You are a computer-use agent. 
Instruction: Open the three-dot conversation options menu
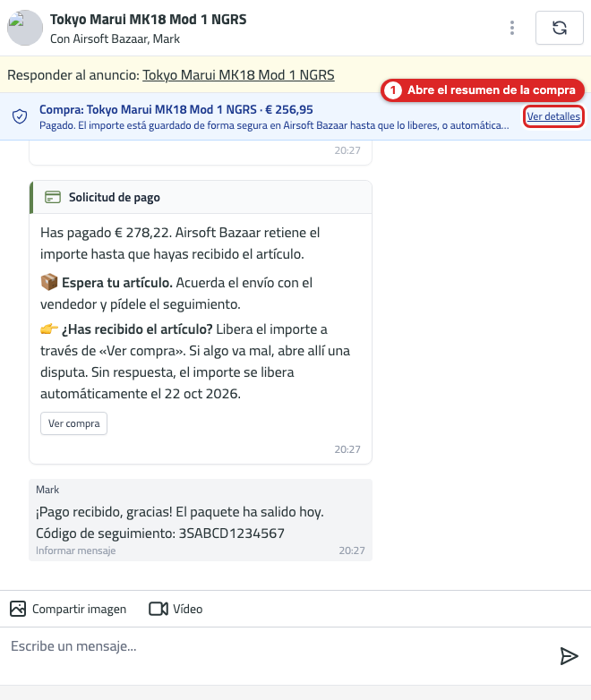pyautogui.click(x=512, y=28)
